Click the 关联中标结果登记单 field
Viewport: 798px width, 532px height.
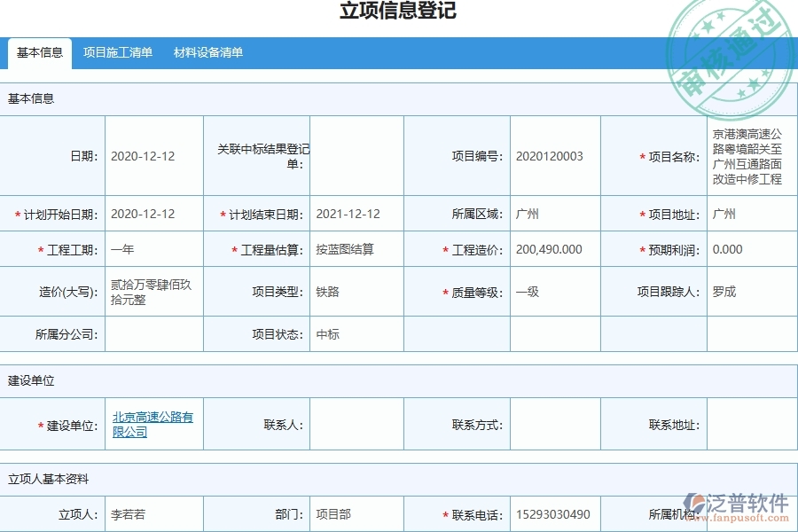[355, 157]
